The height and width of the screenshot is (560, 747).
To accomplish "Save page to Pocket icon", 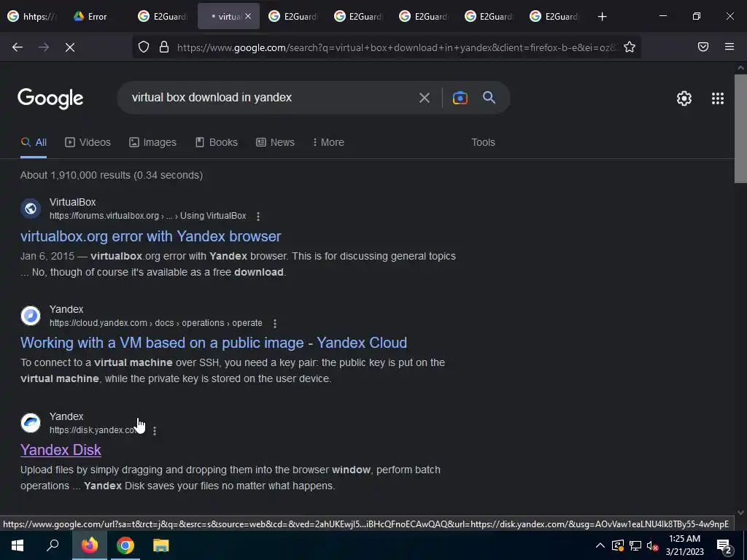I will [x=703, y=47].
